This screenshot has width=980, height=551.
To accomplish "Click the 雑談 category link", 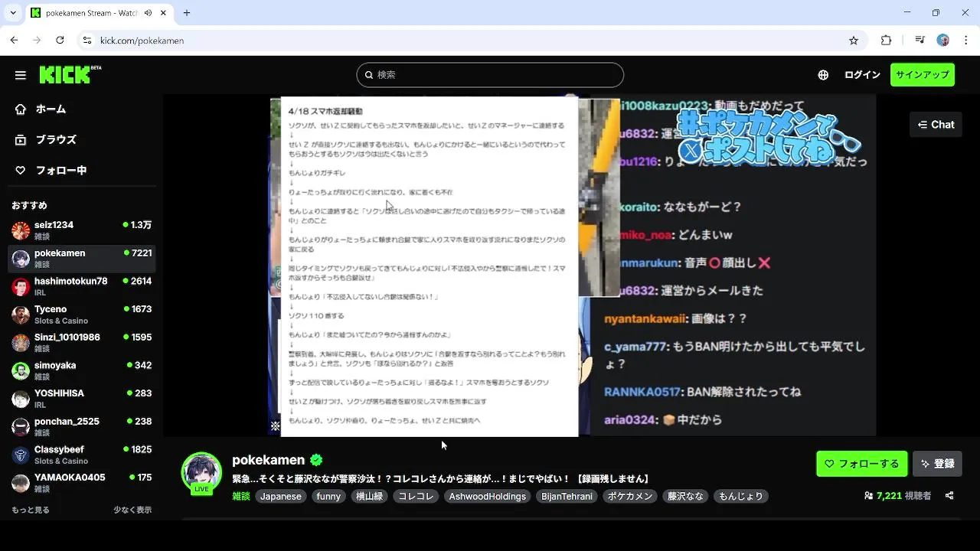I will [240, 497].
